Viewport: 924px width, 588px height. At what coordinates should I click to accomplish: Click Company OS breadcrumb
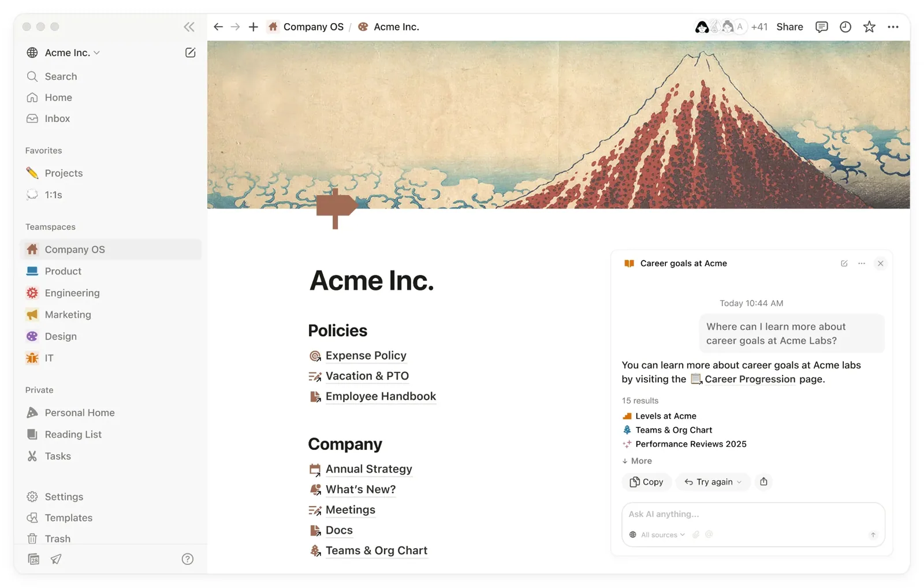point(306,27)
